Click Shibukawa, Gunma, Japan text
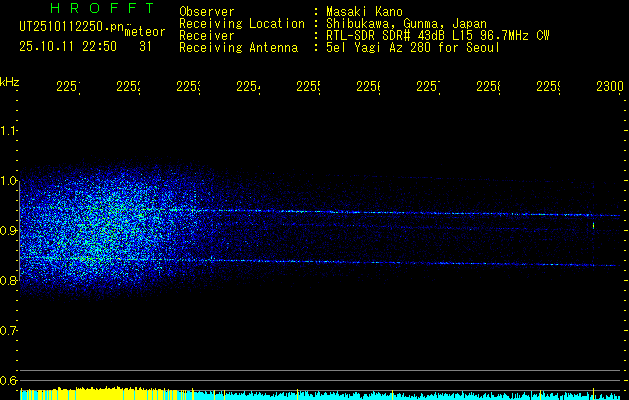The height and width of the screenshot is (400, 629). click(406, 24)
